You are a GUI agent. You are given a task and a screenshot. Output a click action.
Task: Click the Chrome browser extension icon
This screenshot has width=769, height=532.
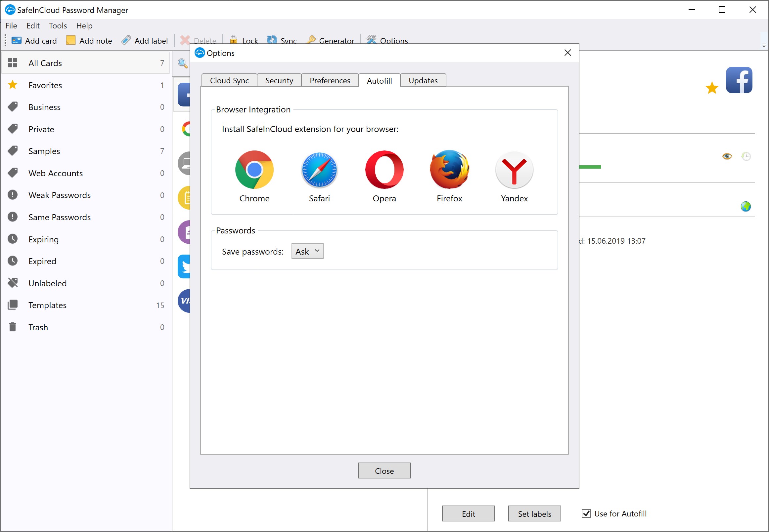click(x=254, y=170)
